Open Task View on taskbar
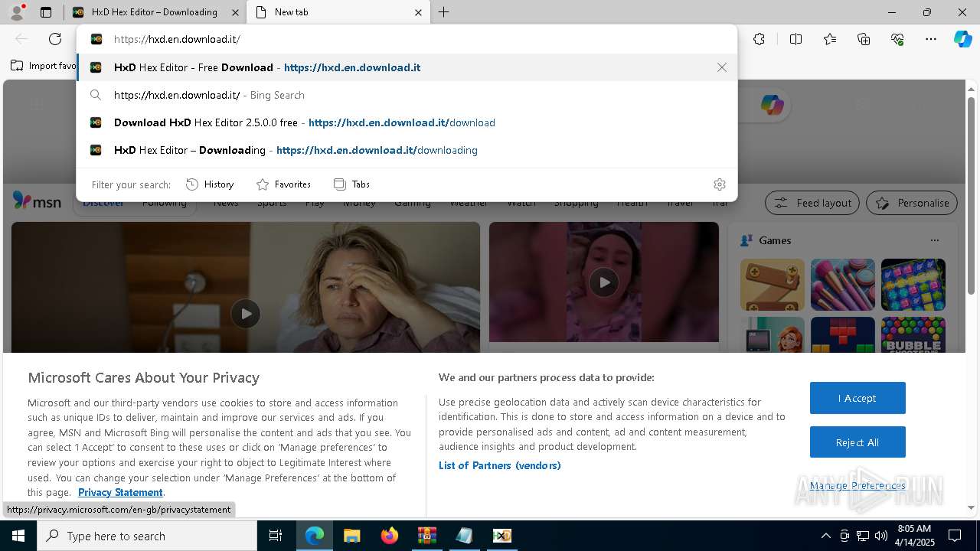This screenshot has width=980, height=551. 276,536
